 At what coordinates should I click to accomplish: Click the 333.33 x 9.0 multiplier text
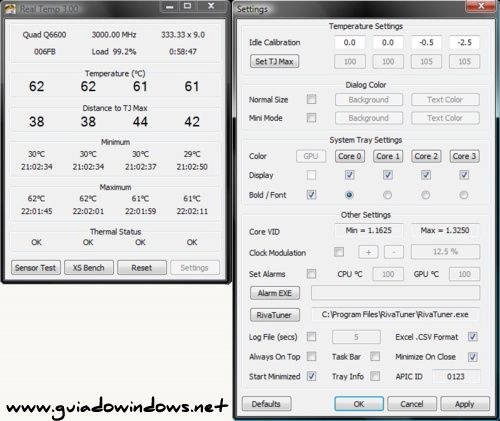tap(183, 35)
